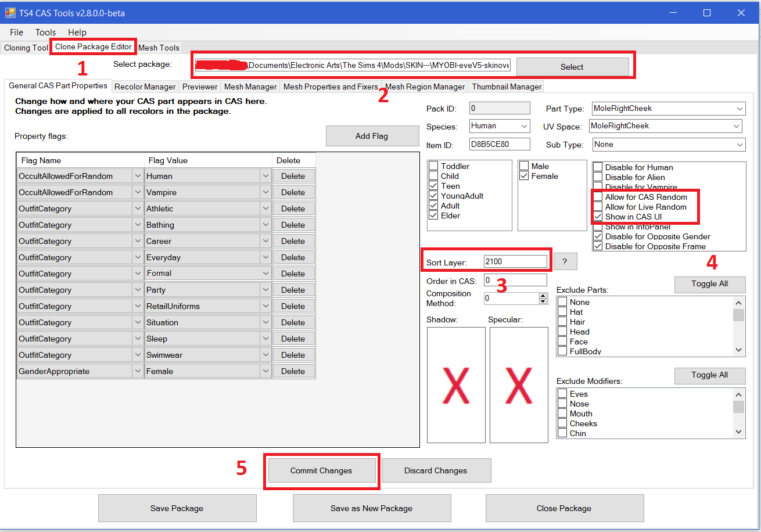
Task: Open the Sub Type dropdown
Action: pos(740,145)
